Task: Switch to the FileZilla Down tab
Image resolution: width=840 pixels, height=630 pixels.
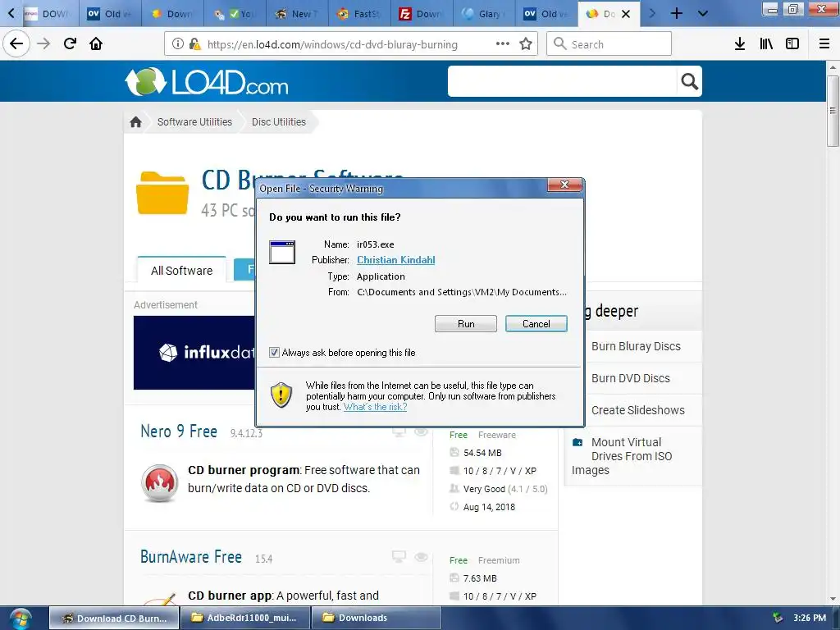Action: (422, 14)
